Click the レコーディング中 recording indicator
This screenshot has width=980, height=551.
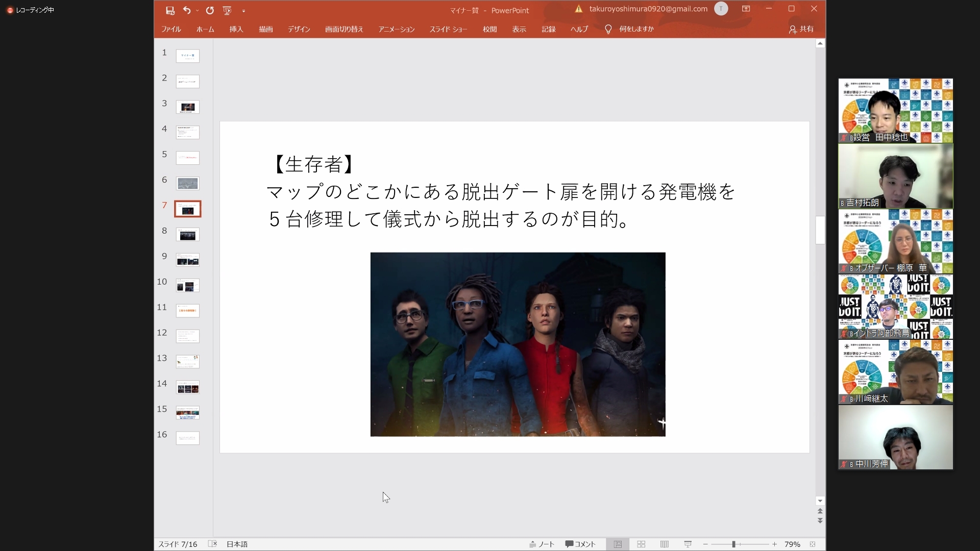pyautogui.click(x=31, y=10)
